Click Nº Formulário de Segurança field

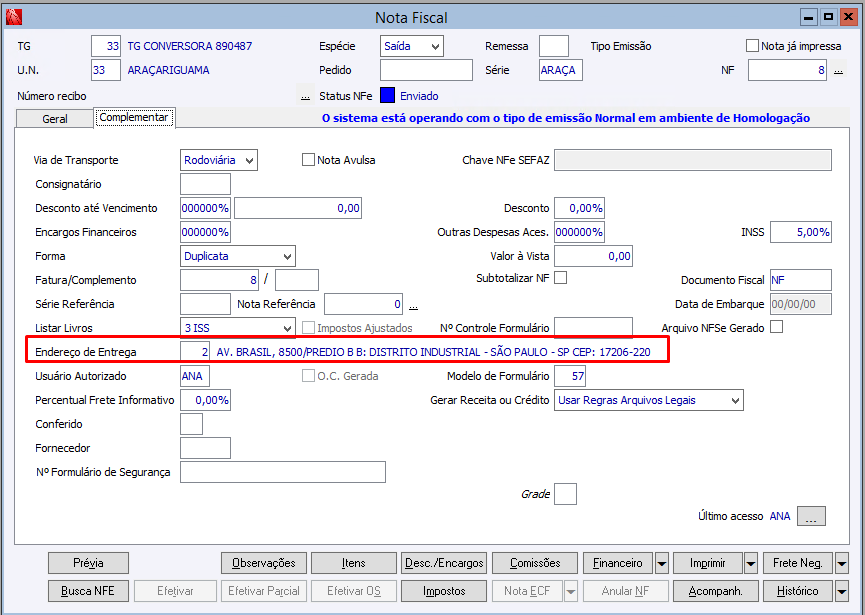283,473
